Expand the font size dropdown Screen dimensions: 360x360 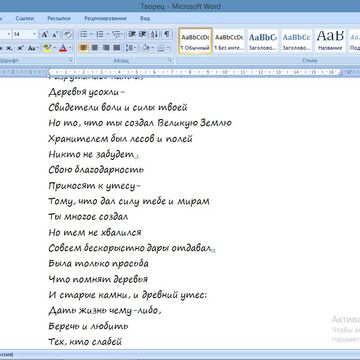point(34,34)
